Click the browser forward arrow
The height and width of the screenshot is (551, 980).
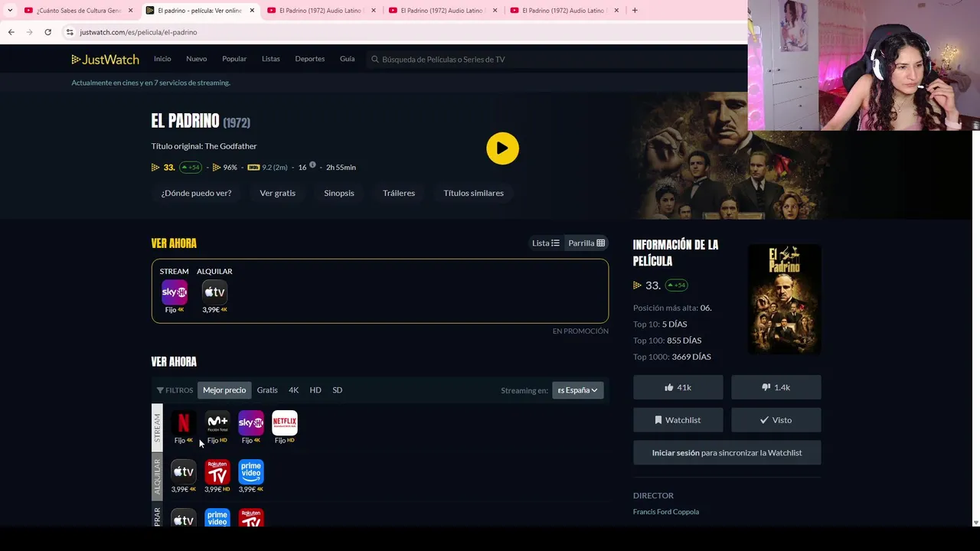(29, 32)
